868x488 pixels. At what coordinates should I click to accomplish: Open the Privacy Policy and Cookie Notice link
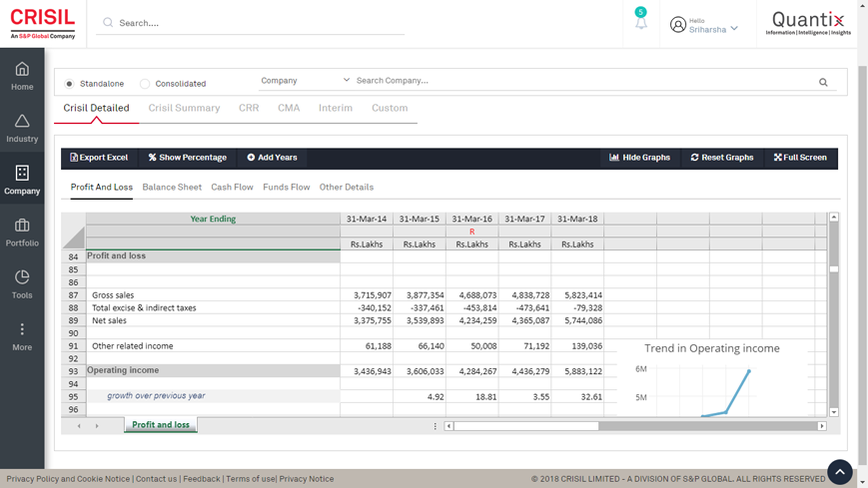(68, 479)
